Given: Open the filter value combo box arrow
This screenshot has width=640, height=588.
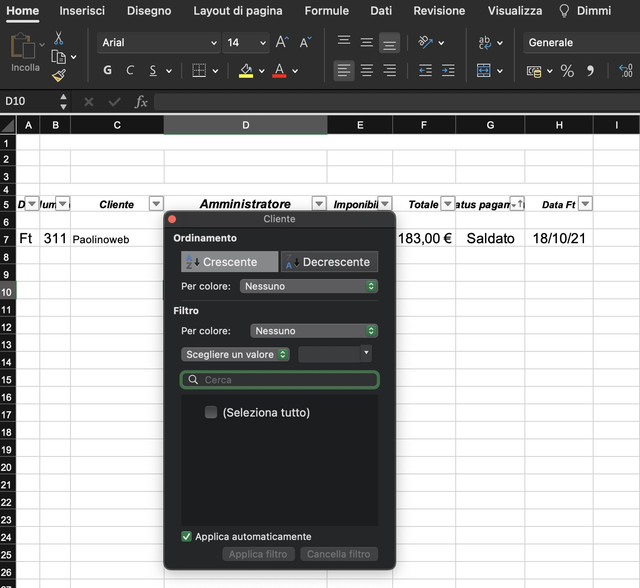Looking at the screenshot, I should (366, 353).
